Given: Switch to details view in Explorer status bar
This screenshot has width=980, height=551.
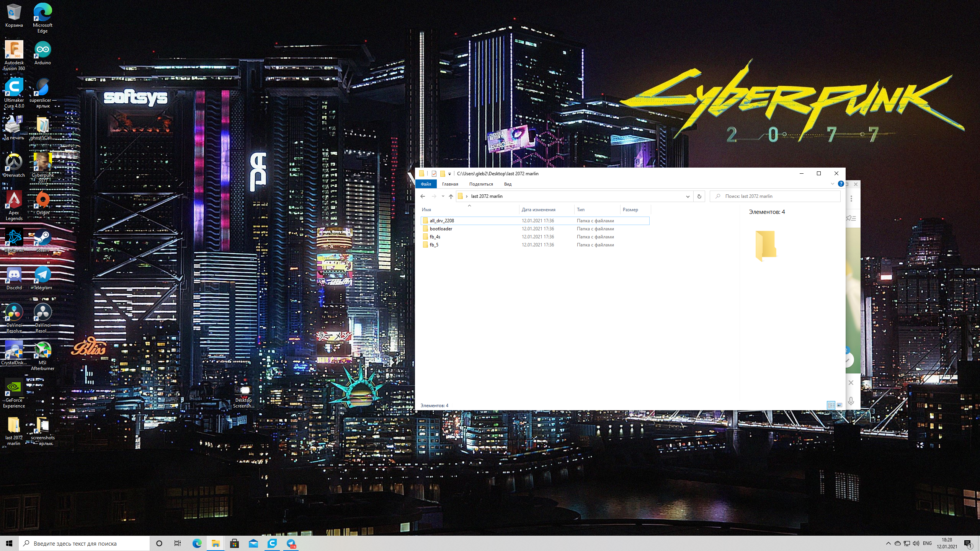Looking at the screenshot, I should [x=831, y=405].
